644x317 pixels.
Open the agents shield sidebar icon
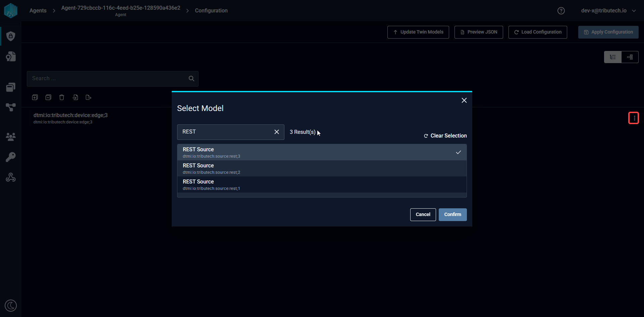11,36
